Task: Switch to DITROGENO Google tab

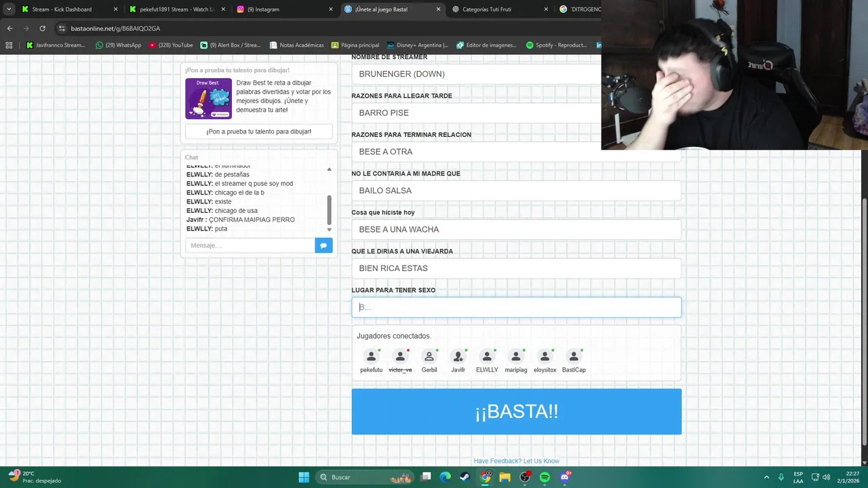Action: 580,9
